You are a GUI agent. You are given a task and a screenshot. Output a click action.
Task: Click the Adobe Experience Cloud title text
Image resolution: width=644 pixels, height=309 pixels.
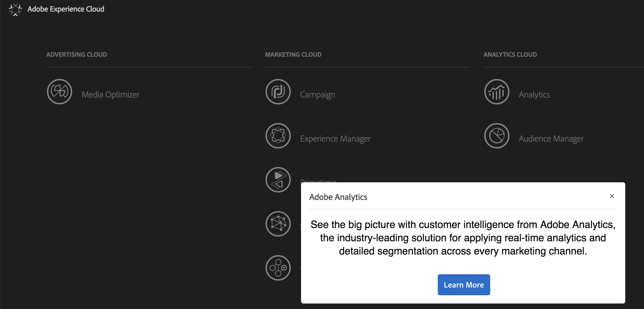pyautogui.click(x=66, y=9)
